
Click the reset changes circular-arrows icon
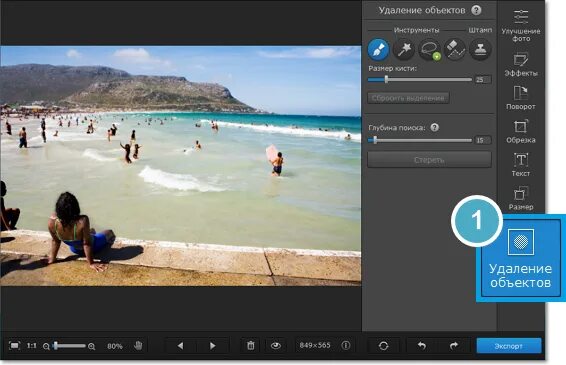pos(383,346)
